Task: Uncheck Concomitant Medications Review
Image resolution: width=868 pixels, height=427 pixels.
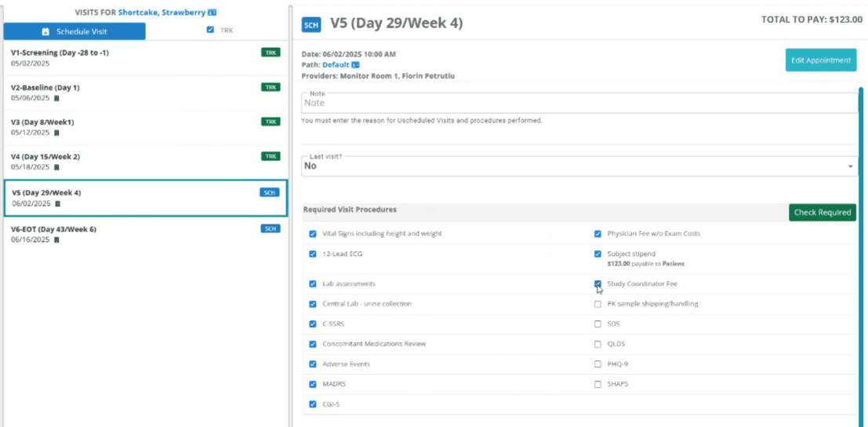Action: [x=313, y=344]
